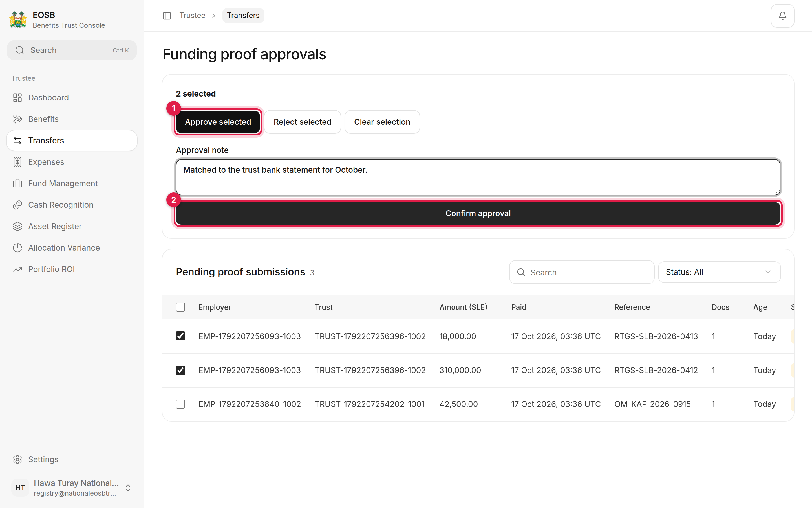
Task: Click the Amount (SLE) column header
Action: point(463,307)
